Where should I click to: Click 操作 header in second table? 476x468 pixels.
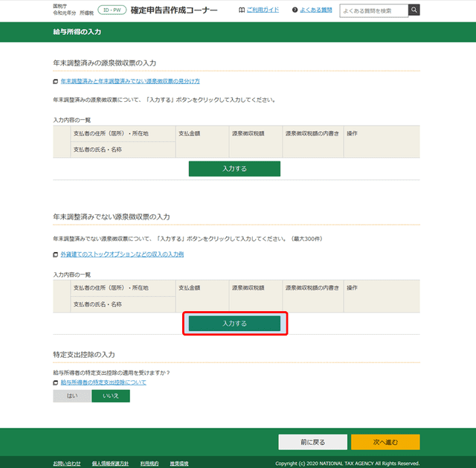click(352, 288)
